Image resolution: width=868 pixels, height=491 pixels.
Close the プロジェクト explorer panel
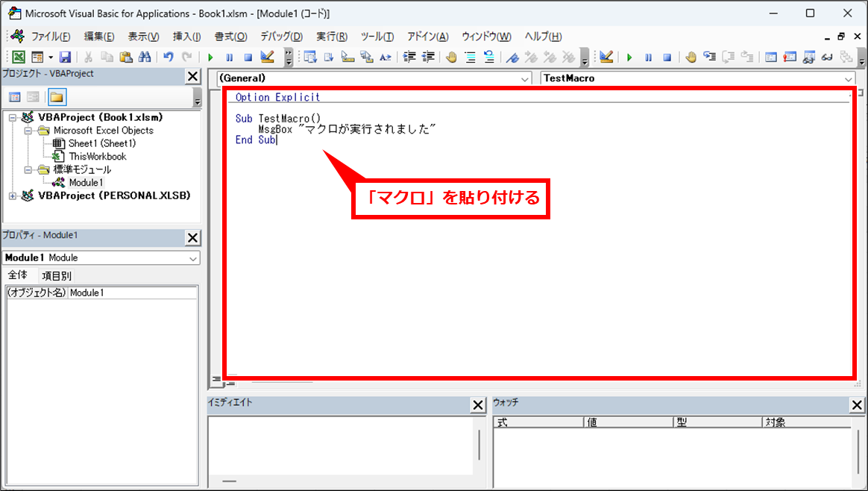(x=192, y=76)
